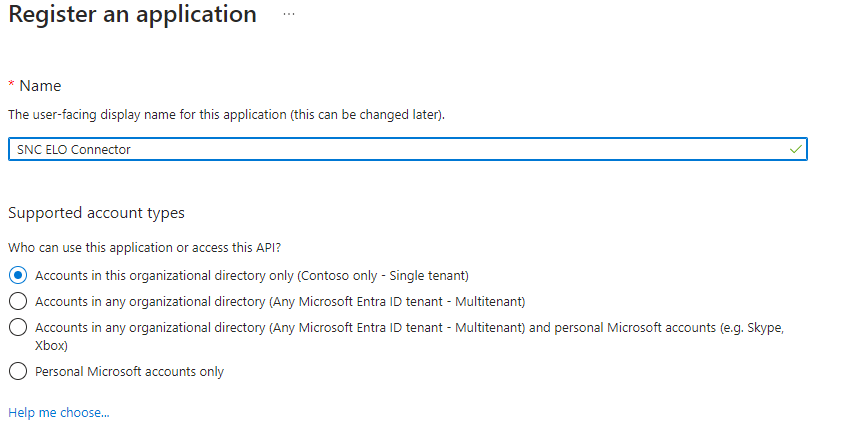Choose the Multitenant-only radio button
The height and width of the screenshot is (429, 842).
pyautogui.click(x=17, y=301)
